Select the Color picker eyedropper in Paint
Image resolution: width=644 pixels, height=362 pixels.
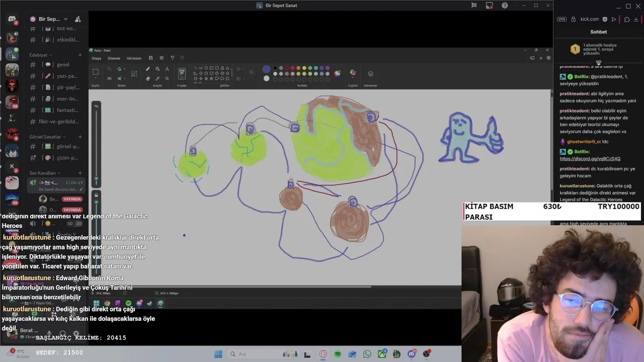pos(157,78)
